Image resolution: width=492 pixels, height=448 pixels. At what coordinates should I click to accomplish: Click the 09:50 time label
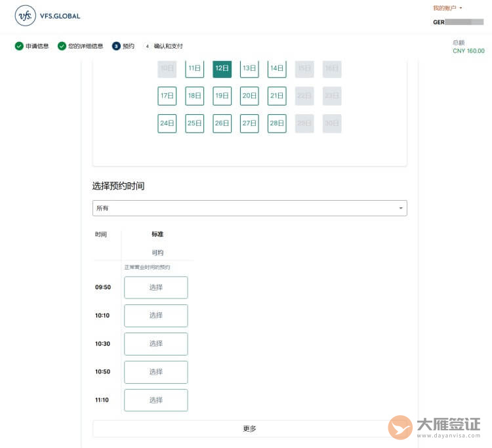103,287
